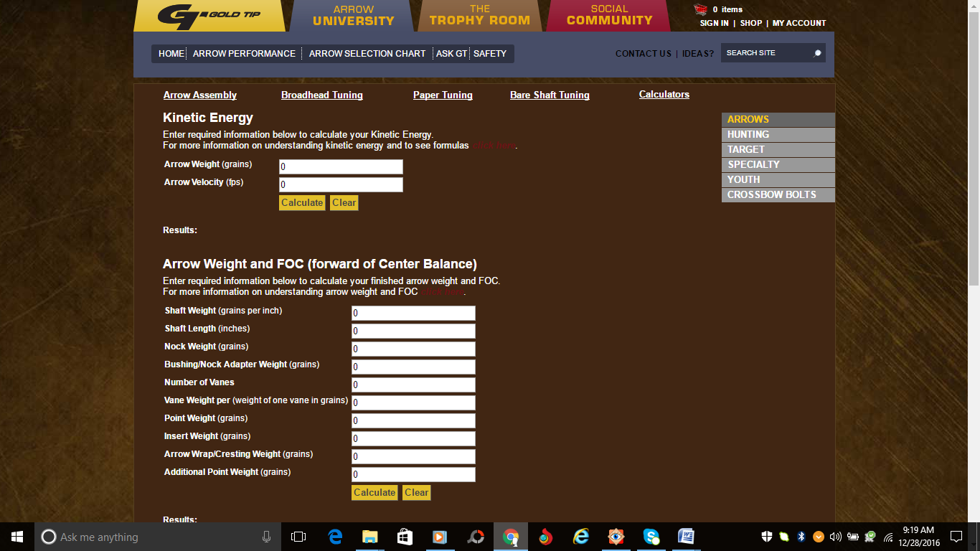Viewport: 980px width, 551px height.
Task: Open the Arrow University tab
Action: pyautogui.click(x=354, y=16)
